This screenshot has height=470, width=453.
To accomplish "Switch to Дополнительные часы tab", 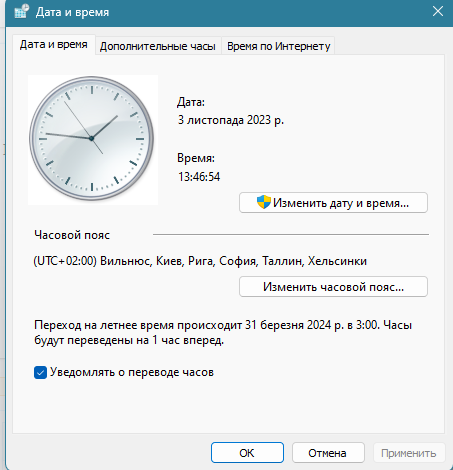I will (158, 46).
